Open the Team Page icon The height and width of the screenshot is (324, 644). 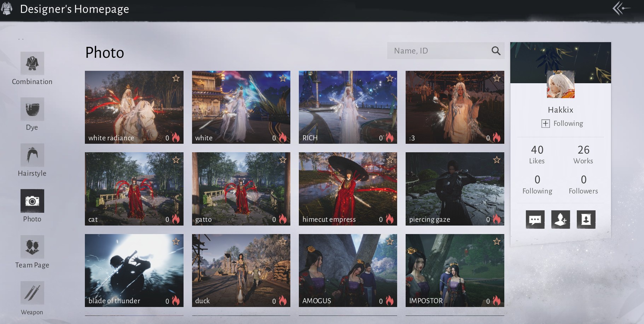(32, 247)
